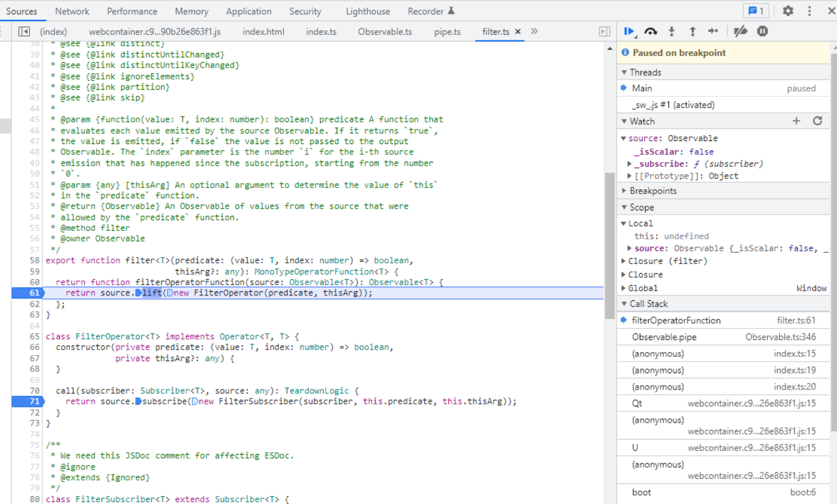This screenshot has width=837, height=504.
Task: Select Observable.pipe call stack frame
Action: (664, 337)
